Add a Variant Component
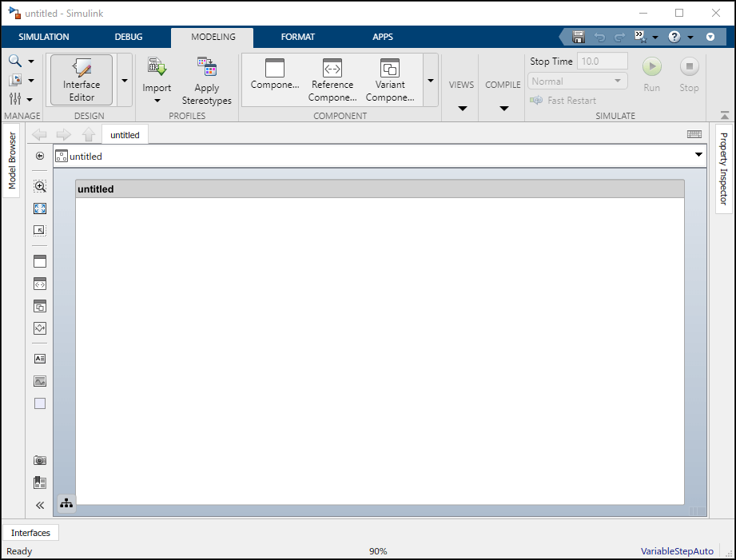This screenshot has height=560, width=736. click(x=389, y=79)
